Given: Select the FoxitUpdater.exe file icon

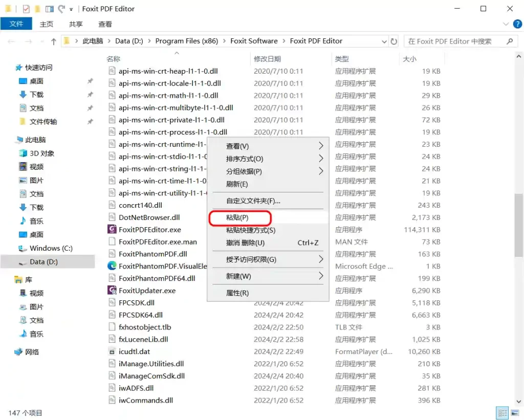Looking at the screenshot, I should point(112,291).
